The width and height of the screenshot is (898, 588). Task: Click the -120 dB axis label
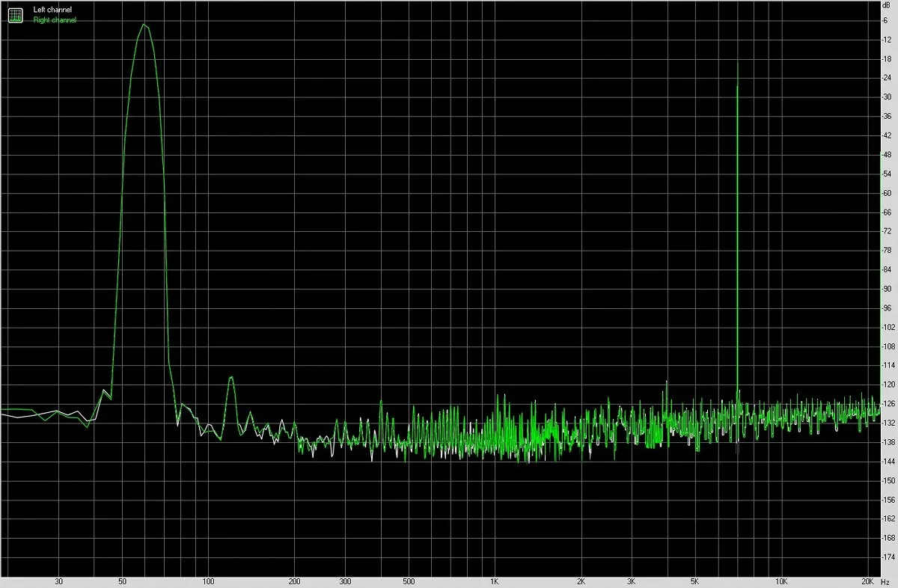pyautogui.click(x=889, y=385)
